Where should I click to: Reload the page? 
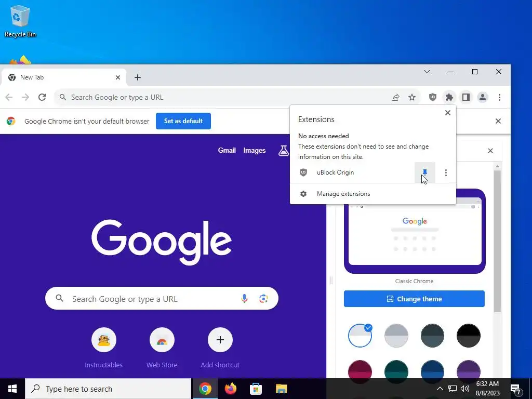(42, 97)
